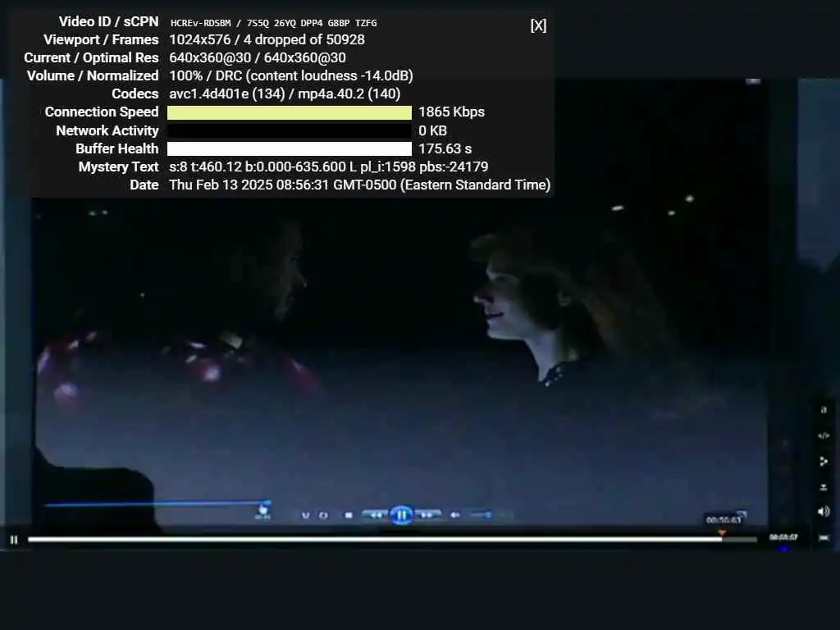This screenshot has height=630, width=840.
Task: Click the '1865 Kbps' connection speed value
Action: [x=452, y=112]
